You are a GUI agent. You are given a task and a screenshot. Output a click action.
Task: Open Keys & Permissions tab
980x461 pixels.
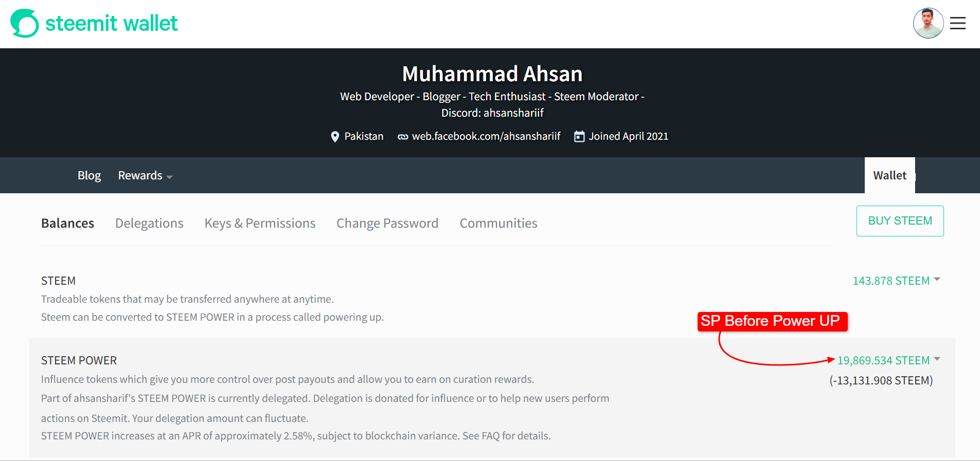[260, 223]
